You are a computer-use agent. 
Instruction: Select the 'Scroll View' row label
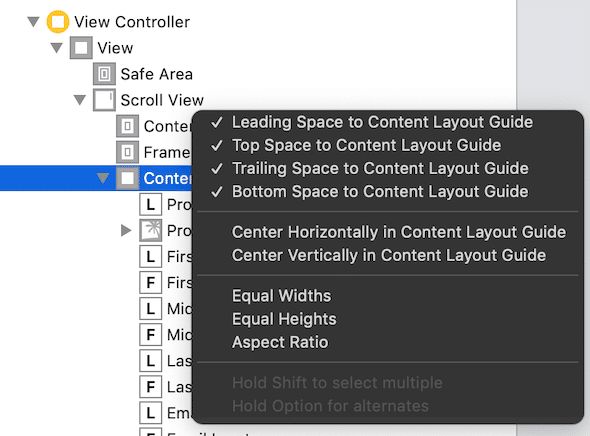(x=162, y=100)
